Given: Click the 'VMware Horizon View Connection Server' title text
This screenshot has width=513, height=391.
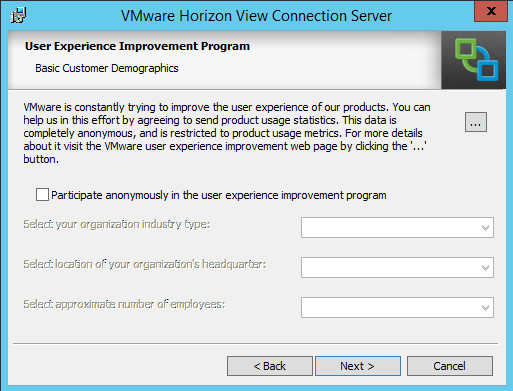Looking at the screenshot, I should 256,16.
